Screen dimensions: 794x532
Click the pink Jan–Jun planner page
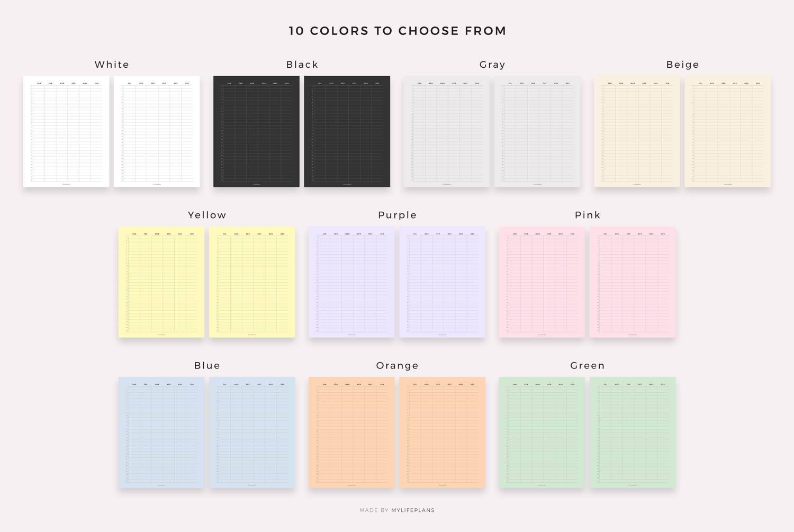click(x=542, y=282)
